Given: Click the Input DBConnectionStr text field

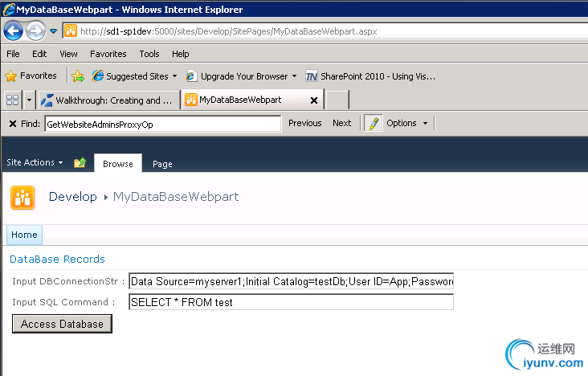Looking at the screenshot, I should (x=291, y=281).
